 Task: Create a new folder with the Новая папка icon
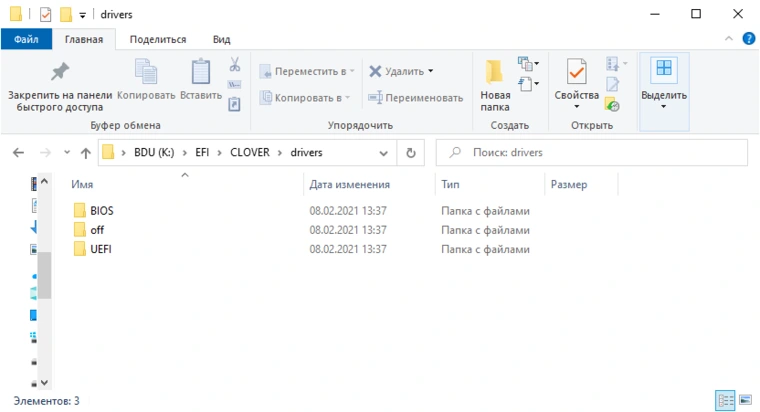494,73
